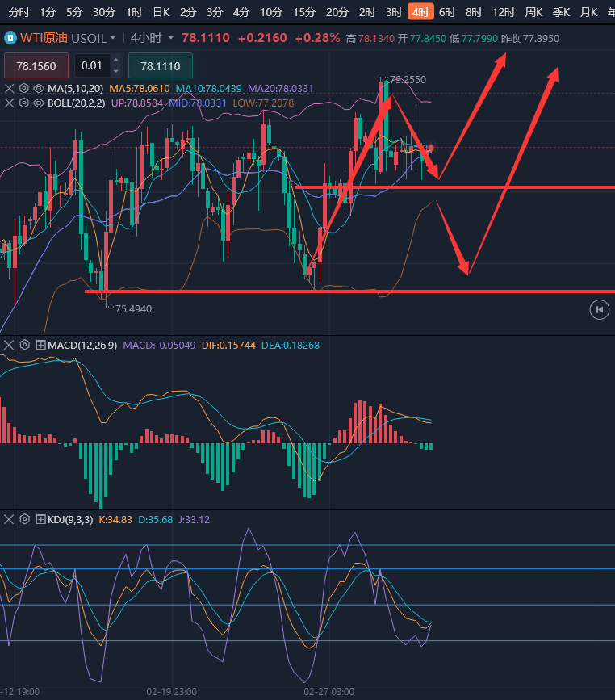Open settings for the MA(5,10,20) indicator

click(x=24, y=88)
